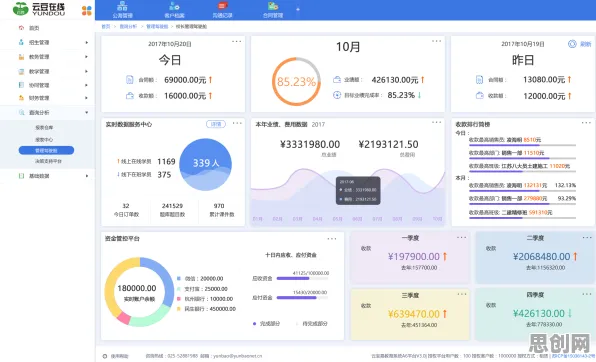Expand the 基础数据 submenu arrow
Viewport: 596px width, 362px height.
click(x=87, y=176)
